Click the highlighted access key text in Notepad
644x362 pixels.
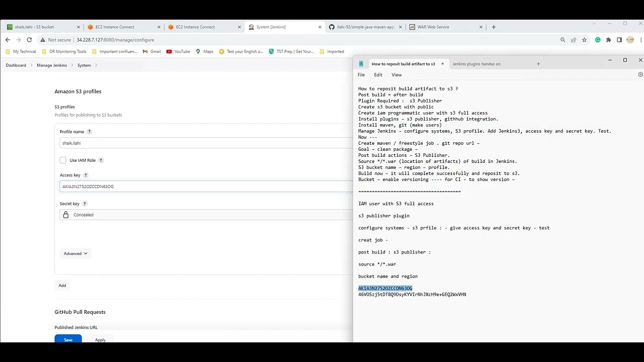[385, 289]
